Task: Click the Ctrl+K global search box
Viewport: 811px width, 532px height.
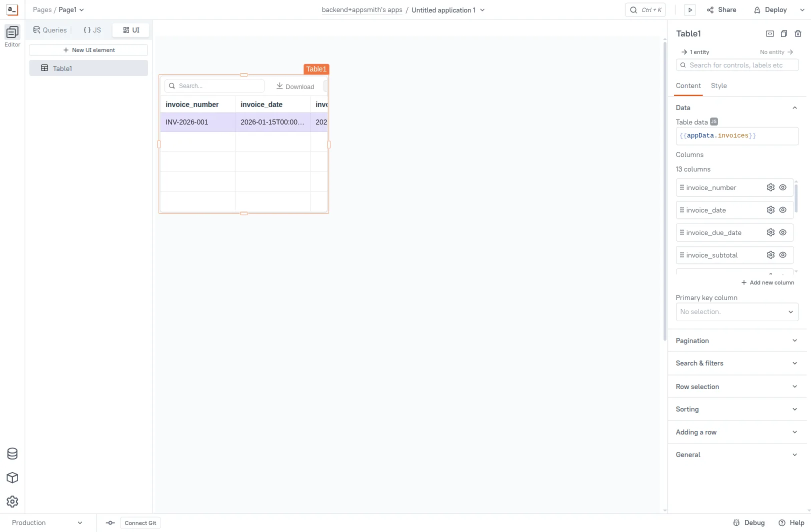Action: click(x=645, y=10)
